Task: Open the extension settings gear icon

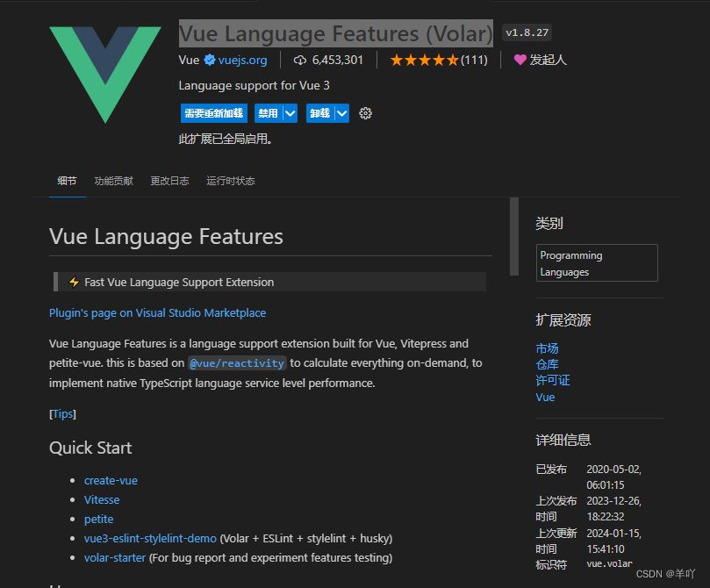Action: [x=365, y=113]
